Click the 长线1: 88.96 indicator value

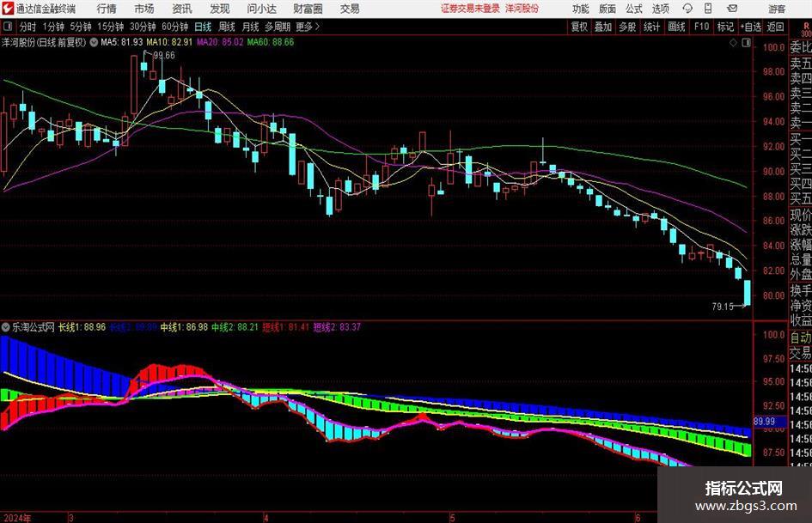pyautogui.click(x=82, y=327)
